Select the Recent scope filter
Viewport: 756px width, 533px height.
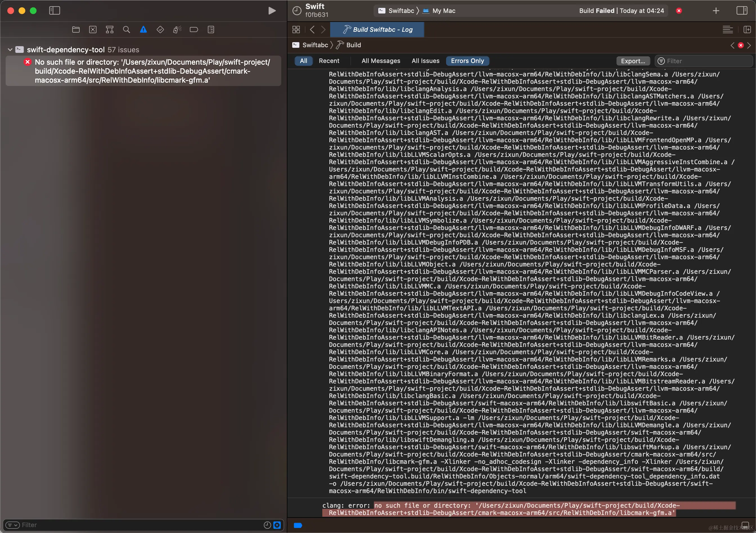click(x=329, y=61)
